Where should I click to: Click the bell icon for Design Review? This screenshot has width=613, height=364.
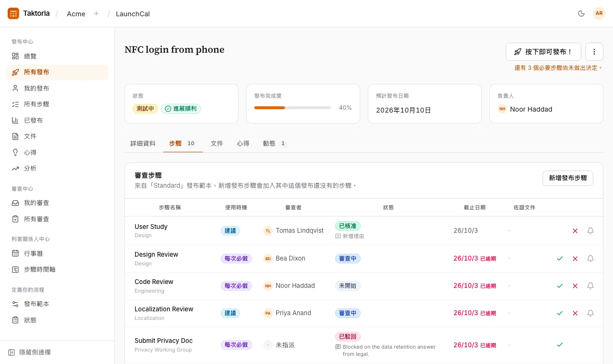tap(590, 259)
